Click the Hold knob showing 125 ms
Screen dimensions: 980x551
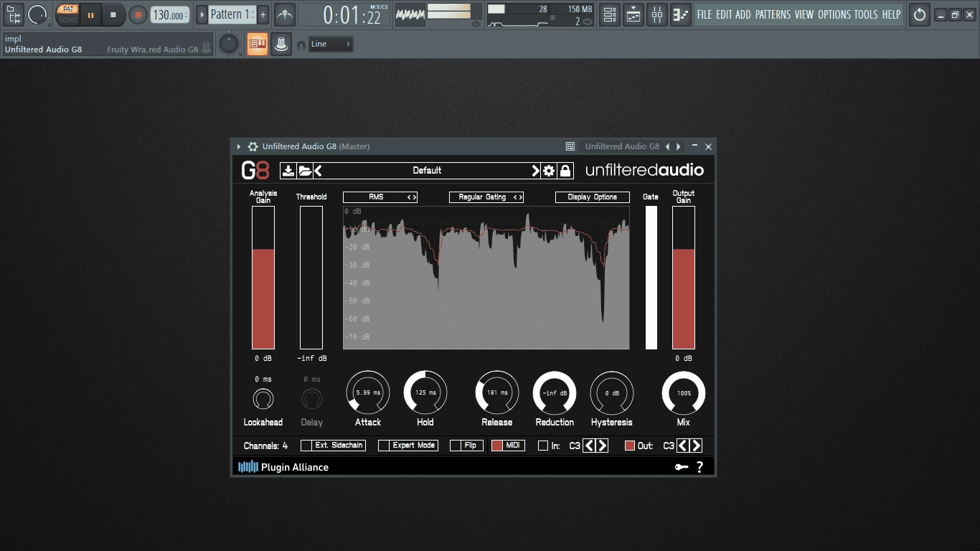tap(425, 393)
